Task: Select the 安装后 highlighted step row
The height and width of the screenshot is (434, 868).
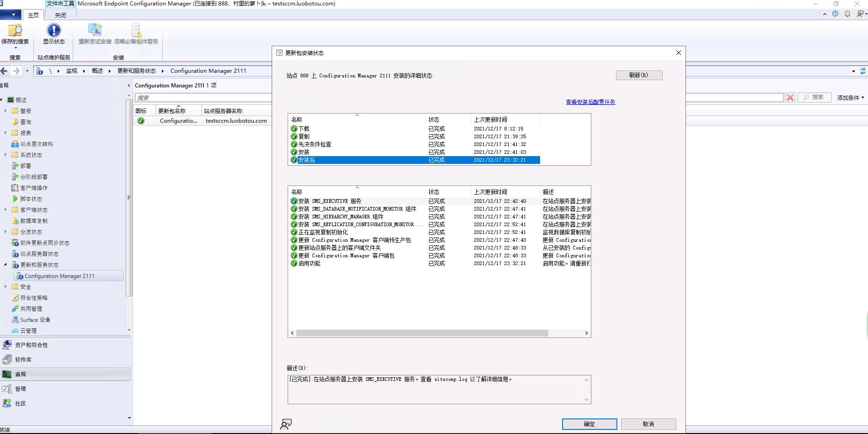Action: pyautogui.click(x=415, y=160)
